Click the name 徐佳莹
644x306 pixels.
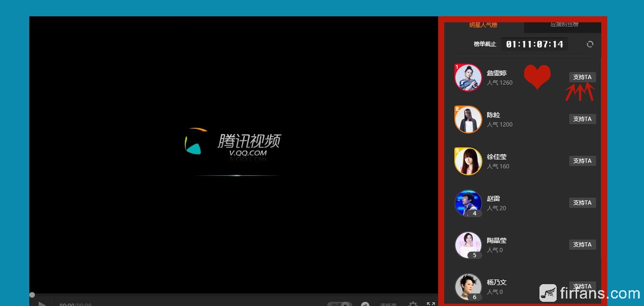coord(497,157)
